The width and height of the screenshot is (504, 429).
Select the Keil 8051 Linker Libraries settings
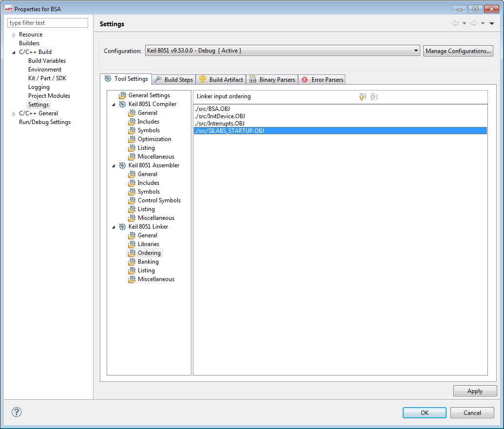(148, 244)
